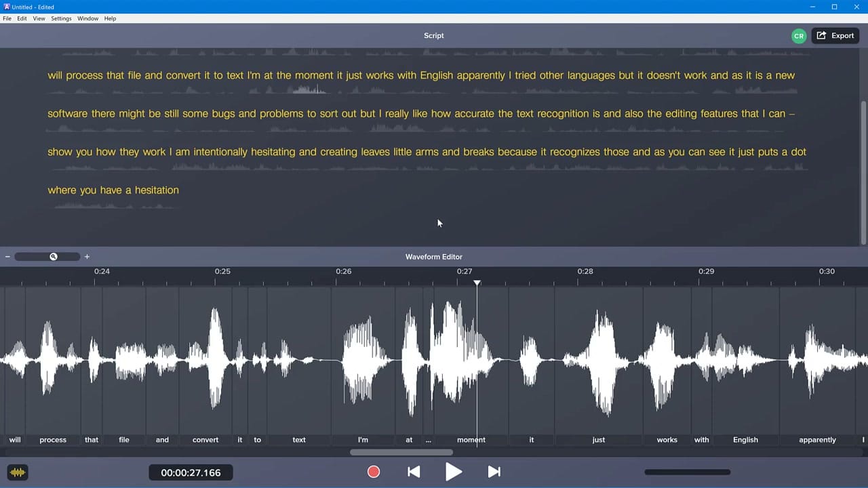Screen dimensions: 868x488
Task: Click the Waveform Editor panel header
Action: coord(434,256)
